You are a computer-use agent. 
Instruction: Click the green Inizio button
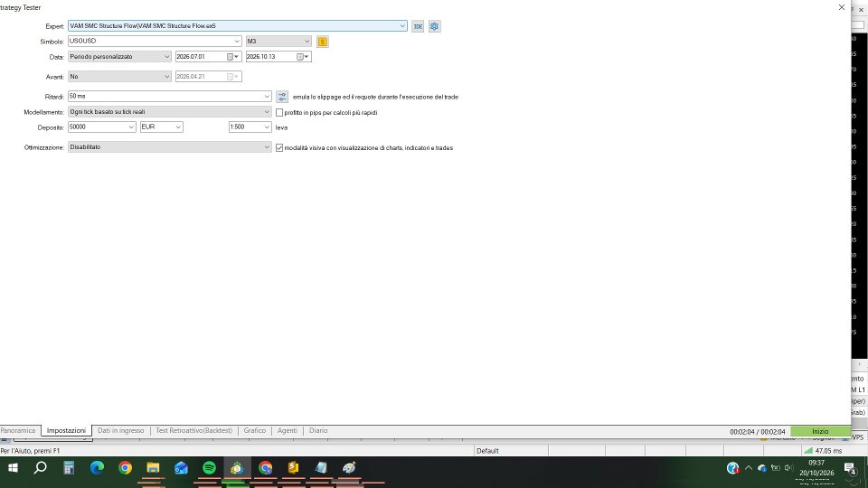[x=820, y=432]
